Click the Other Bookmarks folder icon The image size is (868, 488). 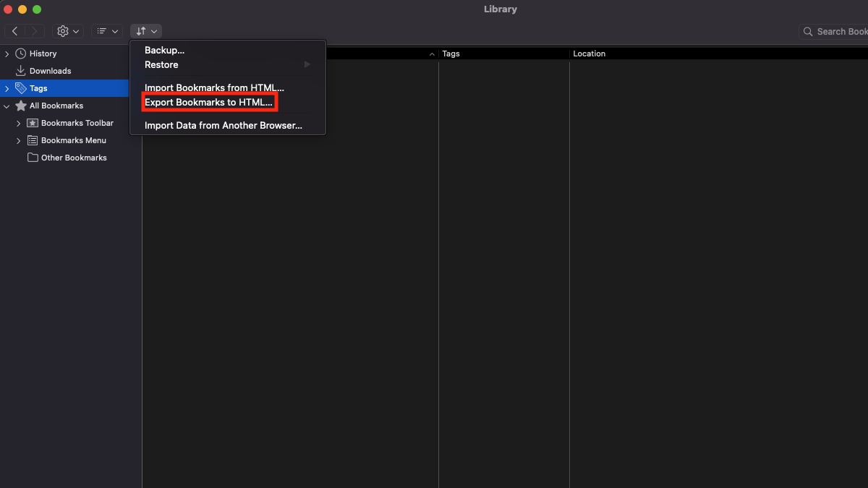[x=33, y=158]
